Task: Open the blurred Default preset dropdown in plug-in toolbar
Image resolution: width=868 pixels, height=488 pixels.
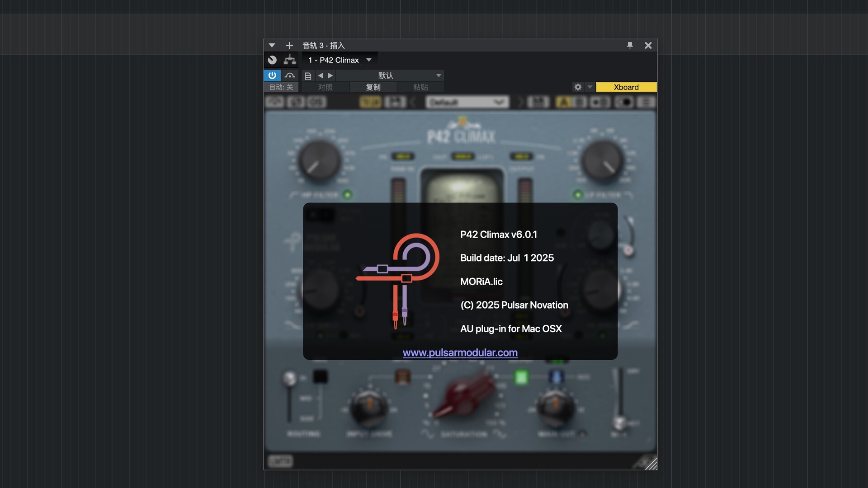Action: [x=467, y=102]
